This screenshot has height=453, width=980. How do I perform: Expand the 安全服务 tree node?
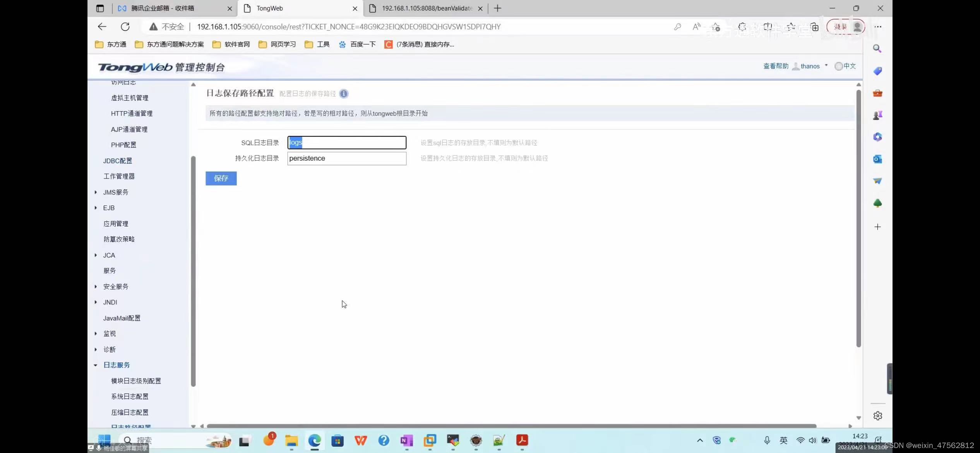click(x=96, y=287)
